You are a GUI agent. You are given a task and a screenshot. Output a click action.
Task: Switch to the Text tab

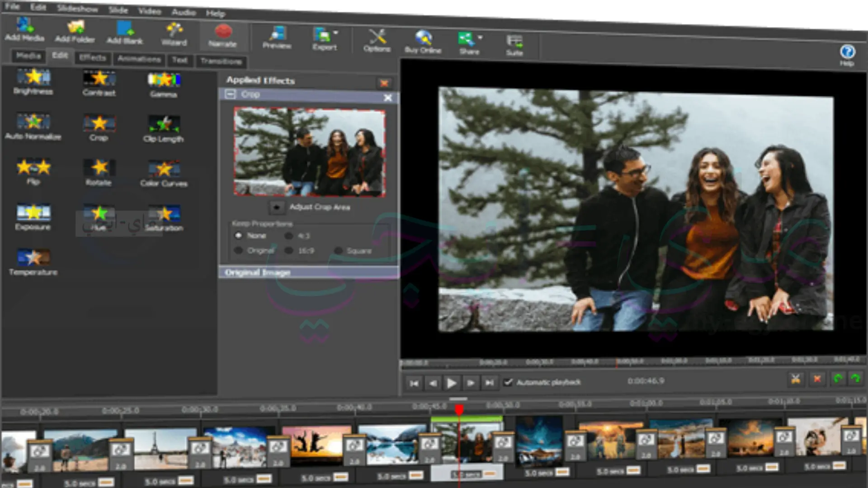[x=179, y=60]
